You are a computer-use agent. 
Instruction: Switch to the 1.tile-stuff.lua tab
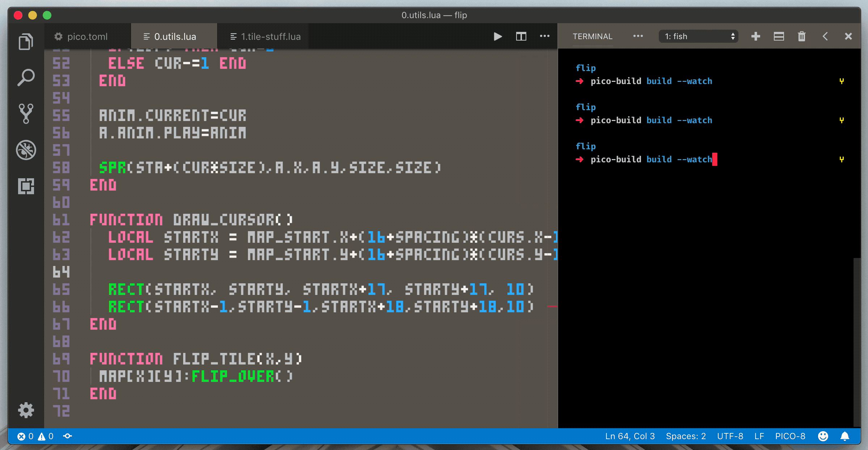point(270,37)
